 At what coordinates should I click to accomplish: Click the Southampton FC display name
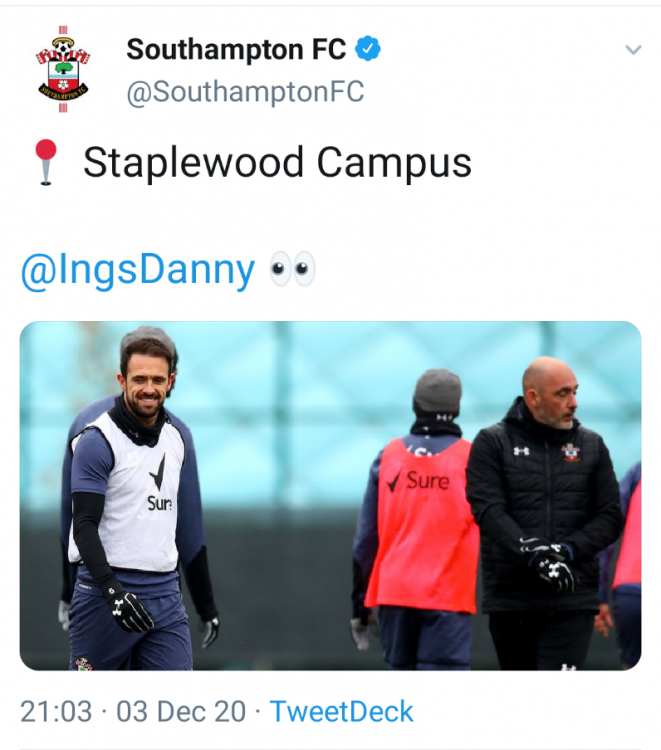[237, 48]
